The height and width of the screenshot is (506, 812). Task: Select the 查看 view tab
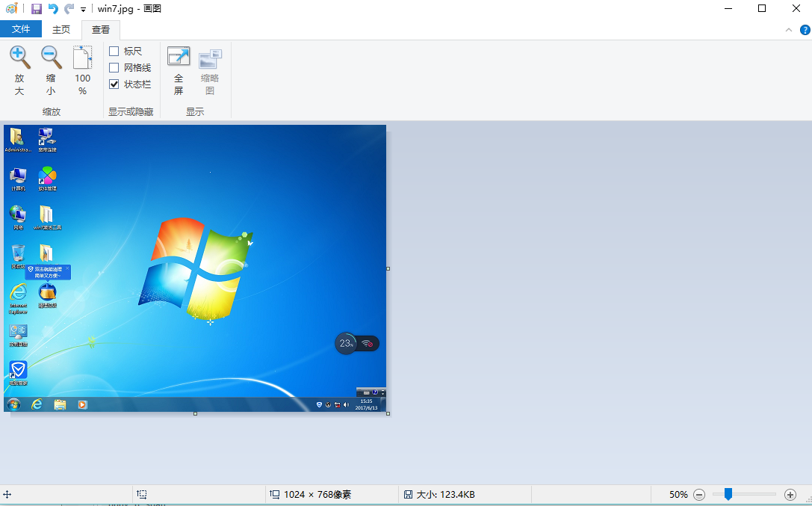click(101, 30)
